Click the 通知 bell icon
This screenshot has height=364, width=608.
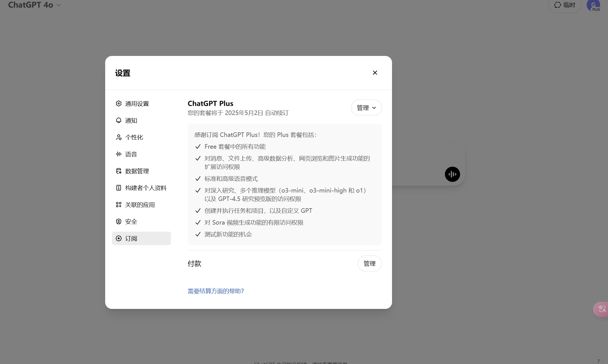click(x=119, y=120)
